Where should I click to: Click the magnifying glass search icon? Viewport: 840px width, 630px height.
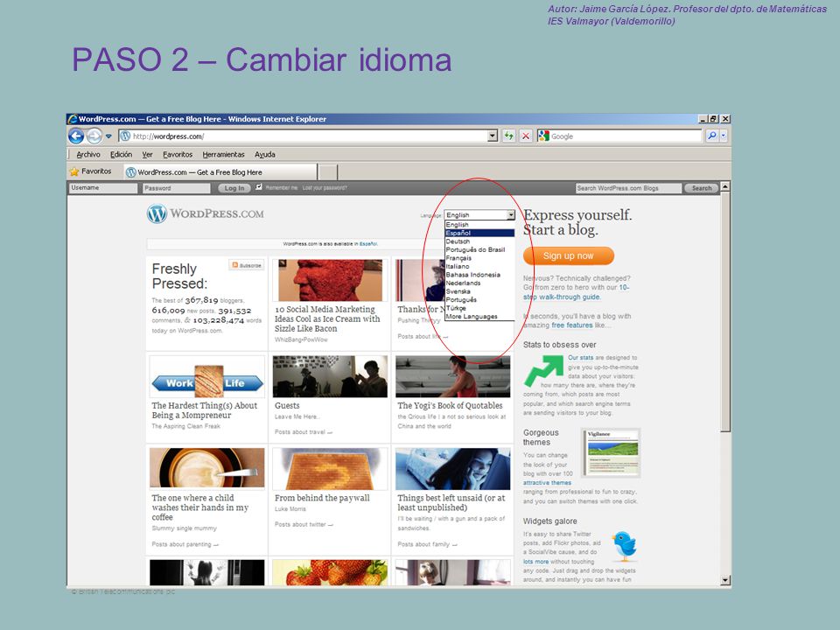711,136
